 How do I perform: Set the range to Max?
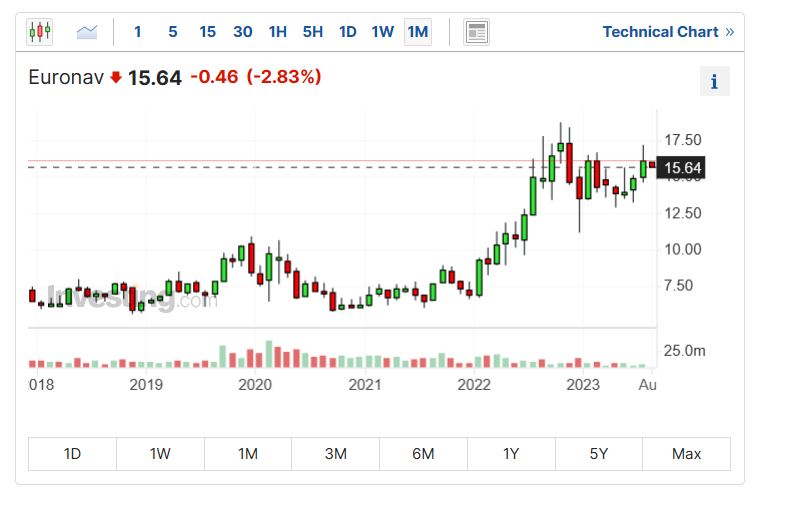pyautogui.click(x=686, y=454)
